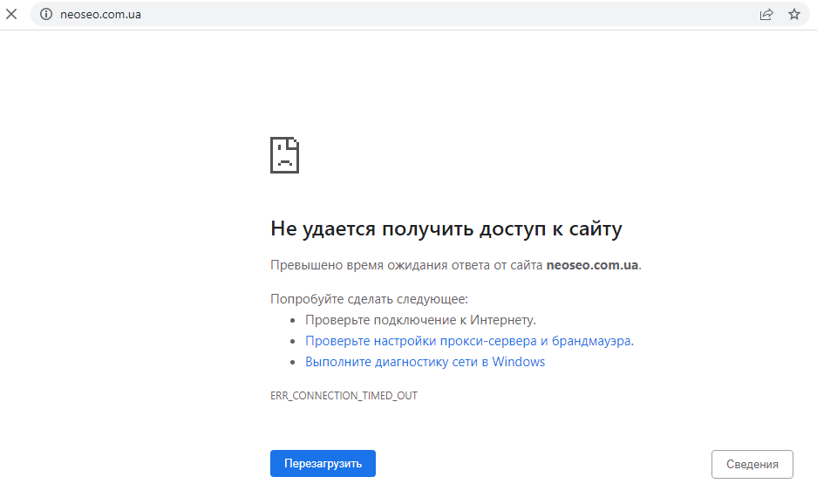Select the ERR_CONNECTION_TIMED_OUT error code
817x504 pixels.
(x=344, y=396)
